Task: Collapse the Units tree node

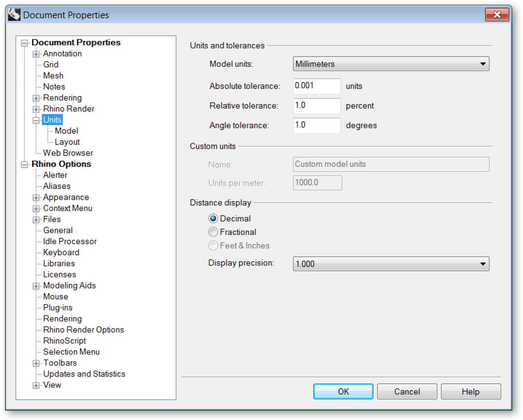Action: pos(36,120)
